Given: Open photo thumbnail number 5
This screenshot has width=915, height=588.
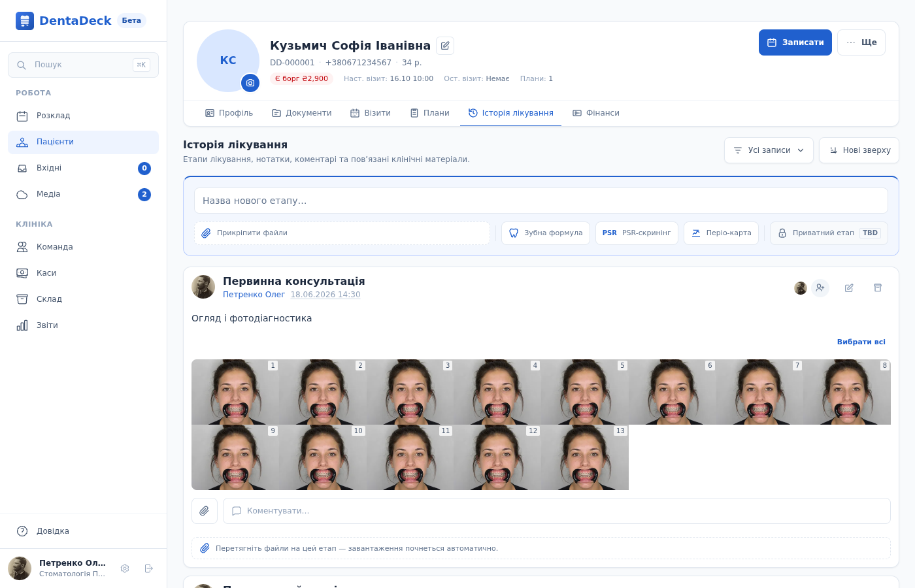Looking at the screenshot, I should pos(585,392).
